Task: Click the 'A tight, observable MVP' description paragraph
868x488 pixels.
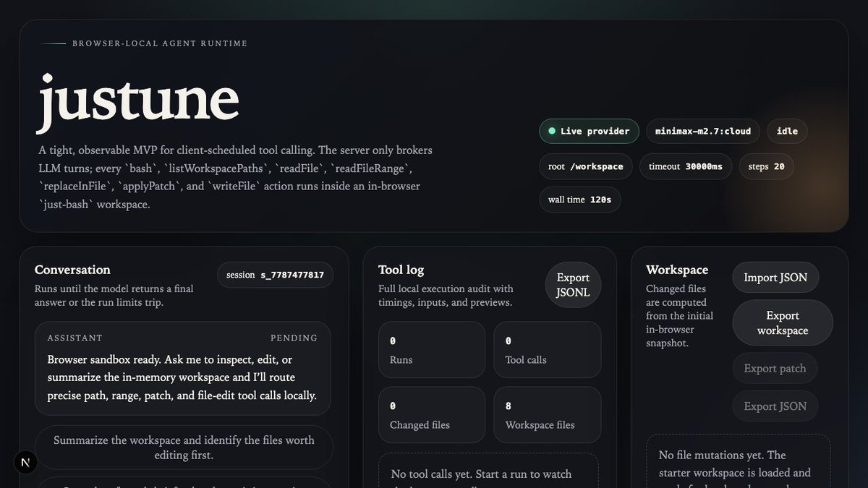Action: tap(236, 177)
